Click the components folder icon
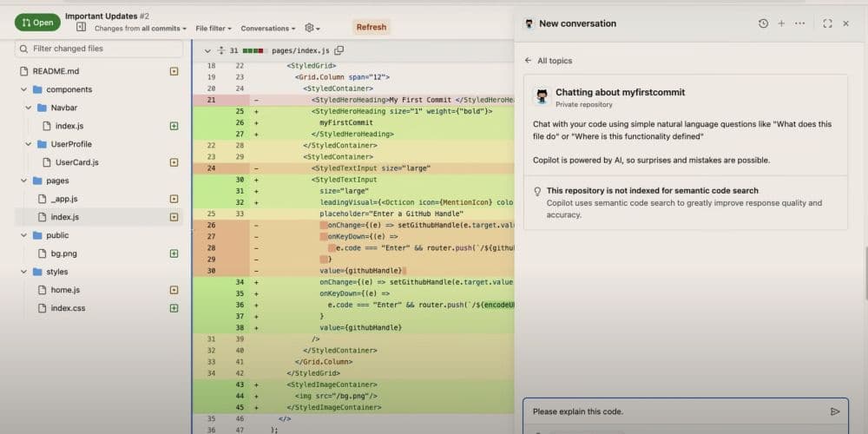Viewport: 868px width, 434px height. pyautogui.click(x=37, y=89)
